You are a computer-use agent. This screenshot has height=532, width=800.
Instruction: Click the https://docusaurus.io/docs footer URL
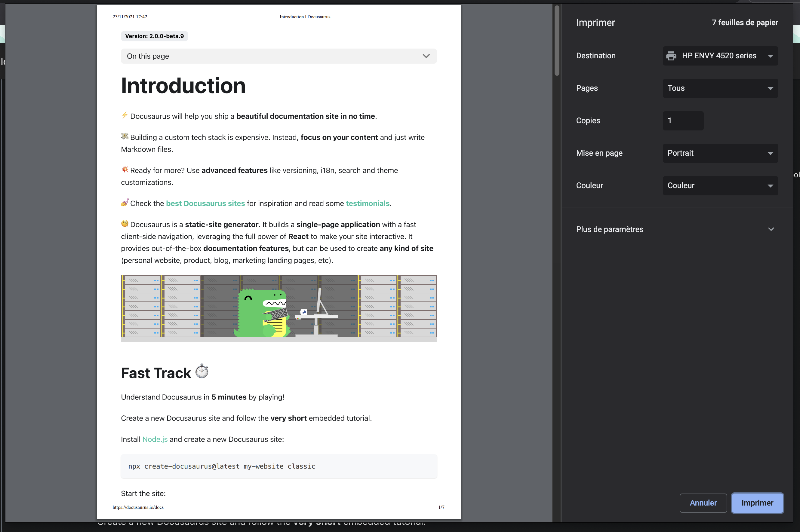point(138,507)
